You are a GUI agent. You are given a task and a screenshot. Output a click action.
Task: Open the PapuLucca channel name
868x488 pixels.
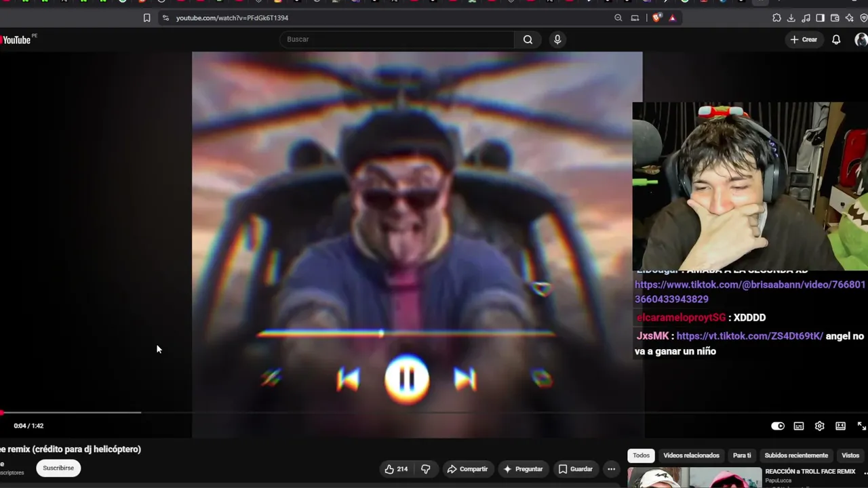coord(778,481)
